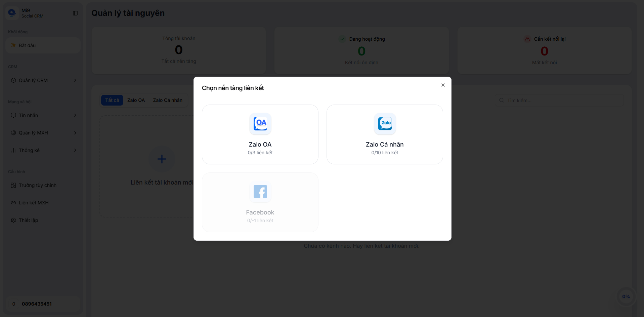Select the star icon next to Bắt đầu
644x317 pixels.
point(13,45)
